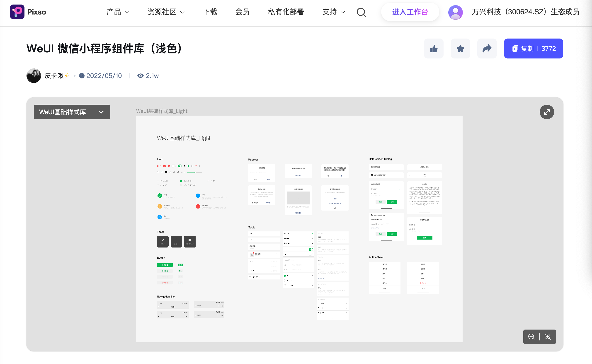Click the ActionSheet section label in preview
The height and width of the screenshot is (364, 592).
(376, 257)
